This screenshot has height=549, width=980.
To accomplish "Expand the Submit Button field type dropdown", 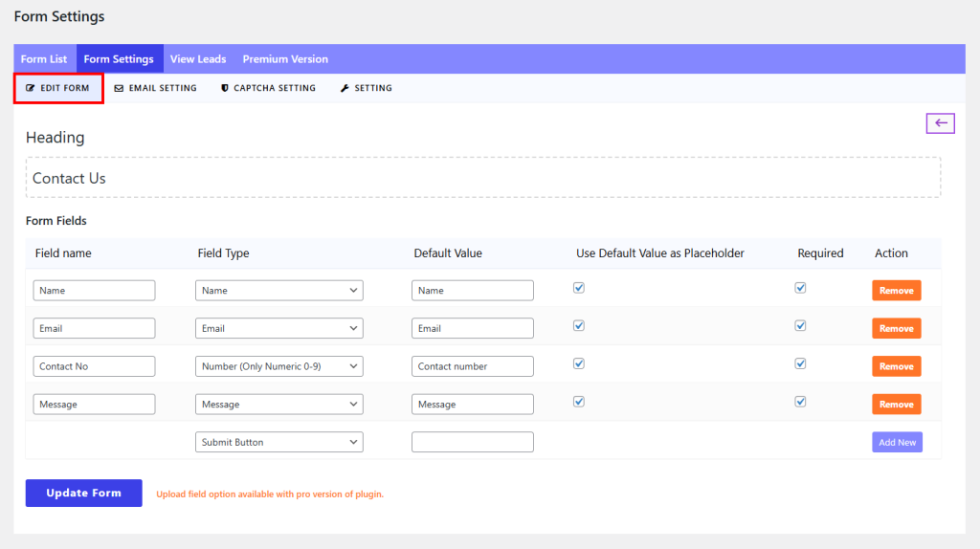I will [278, 442].
